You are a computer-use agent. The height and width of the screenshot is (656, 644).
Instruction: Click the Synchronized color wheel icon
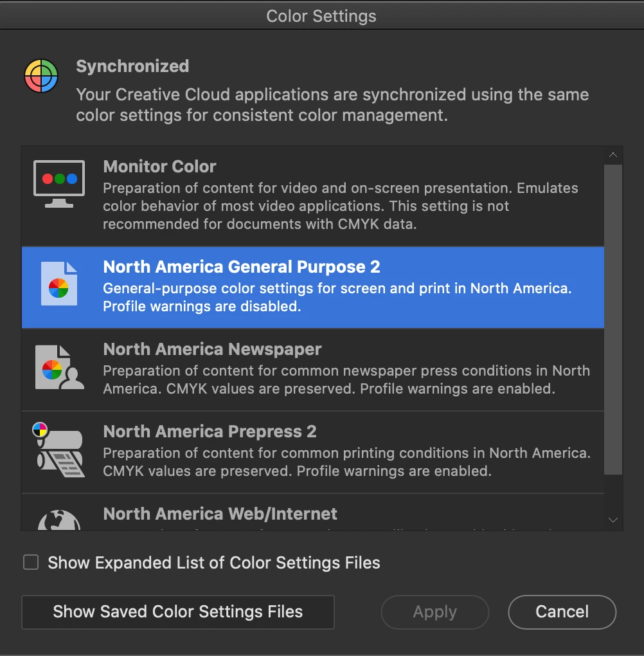pos(41,76)
